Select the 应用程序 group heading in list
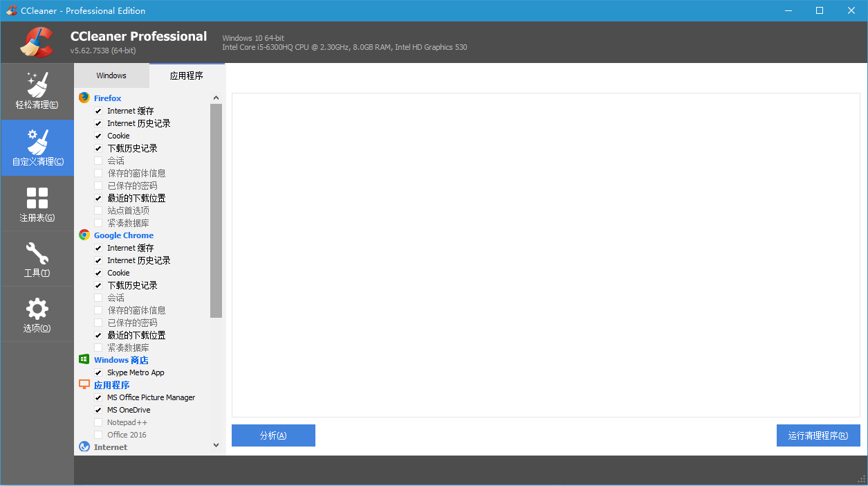The width and height of the screenshot is (868, 486). [x=112, y=385]
